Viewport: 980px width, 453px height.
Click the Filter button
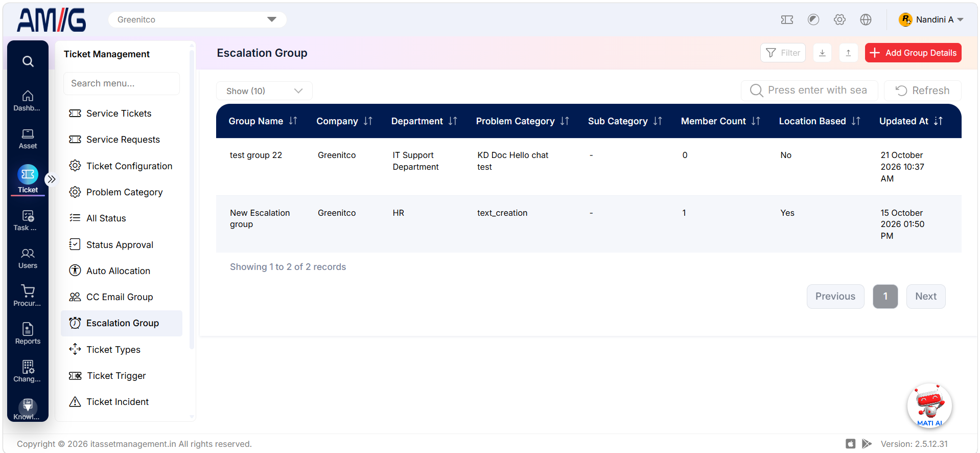pos(783,53)
